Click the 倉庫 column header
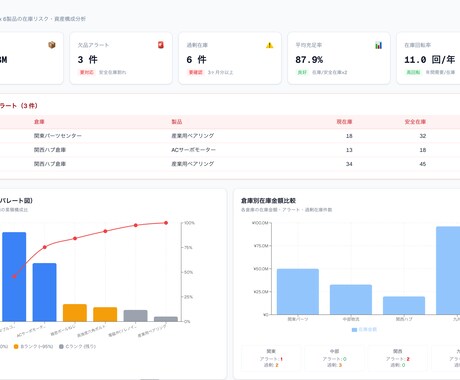The height and width of the screenshot is (380, 460). coord(39,122)
